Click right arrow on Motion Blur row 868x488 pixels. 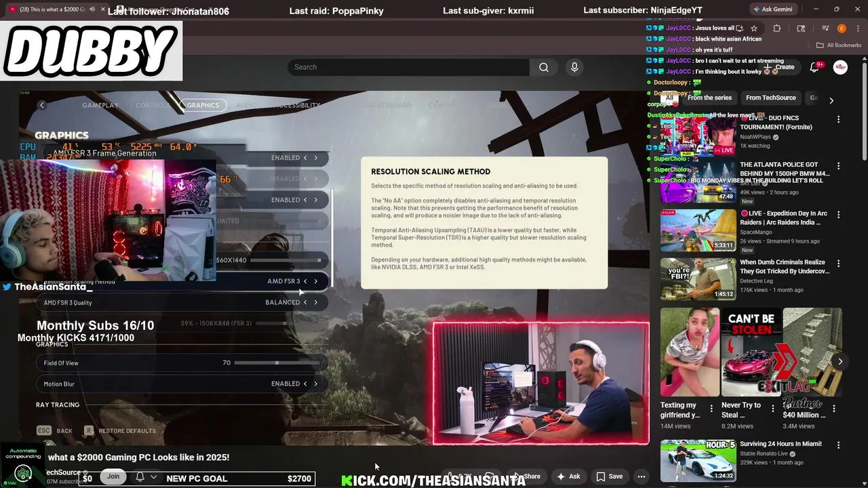pyautogui.click(x=315, y=384)
